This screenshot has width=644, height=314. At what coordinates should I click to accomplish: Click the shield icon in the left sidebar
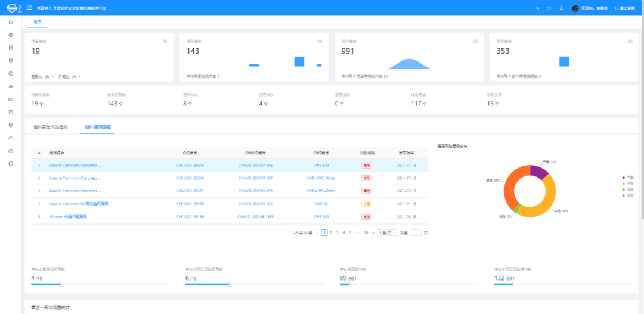pyautogui.click(x=11, y=61)
